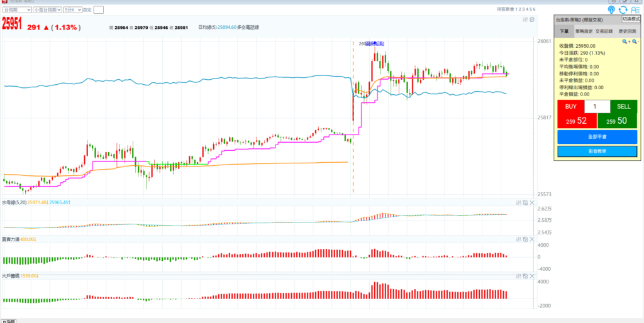The height and width of the screenshot is (323, 644).
Task: Open the 歷史回測 tab
Action: (x=626, y=30)
